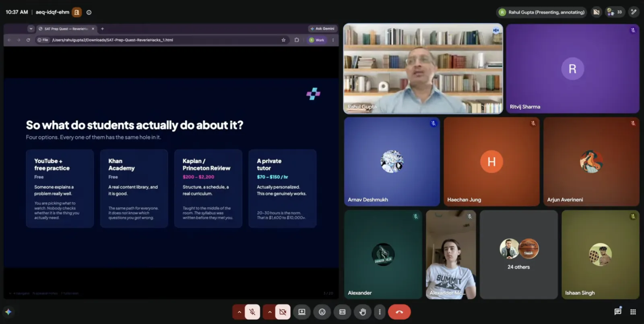Click the Ask Gemini button in Chrome
This screenshot has width=644, height=324.
point(322,29)
